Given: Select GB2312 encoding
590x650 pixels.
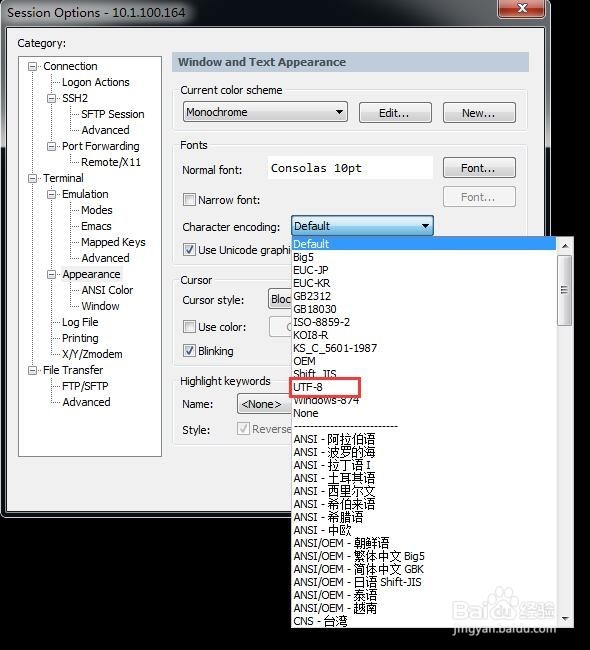Looking at the screenshot, I should (424, 296).
